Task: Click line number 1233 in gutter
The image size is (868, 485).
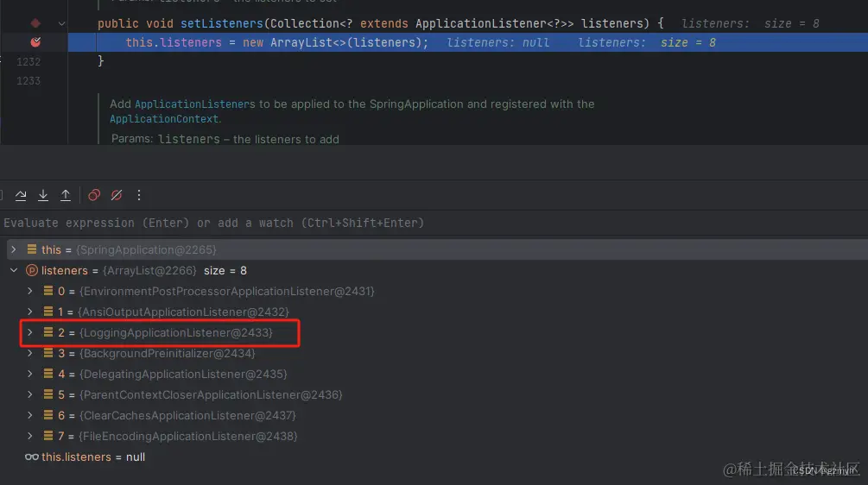Action: coord(29,81)
